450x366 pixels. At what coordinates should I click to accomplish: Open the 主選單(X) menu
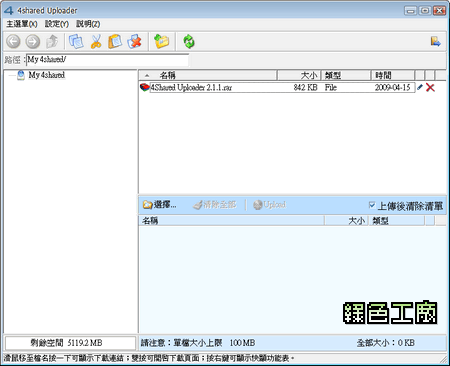22,24
